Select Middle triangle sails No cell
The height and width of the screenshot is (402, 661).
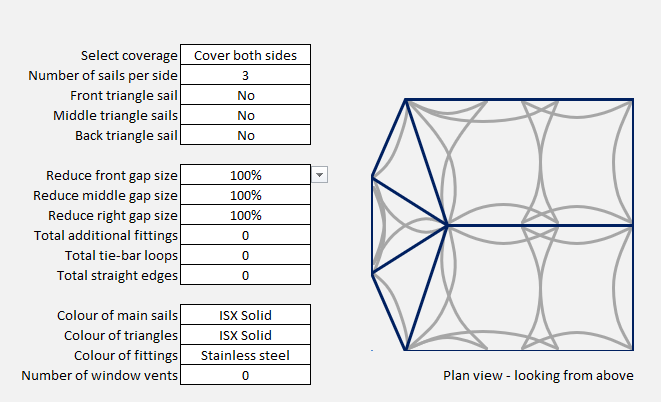(245, 115)
